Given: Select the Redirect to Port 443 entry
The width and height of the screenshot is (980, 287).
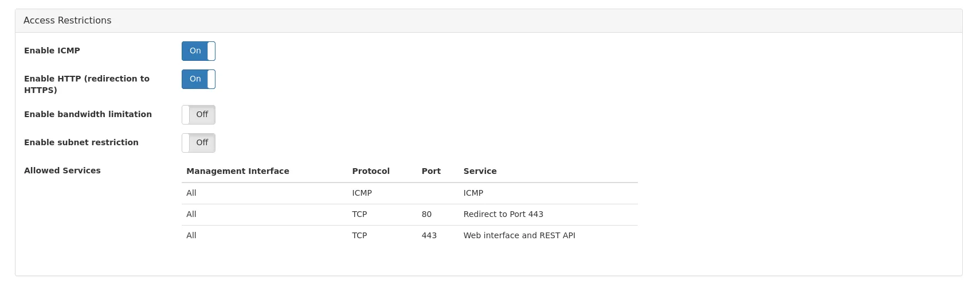Looking at the screenshot, I should point(503,214).
